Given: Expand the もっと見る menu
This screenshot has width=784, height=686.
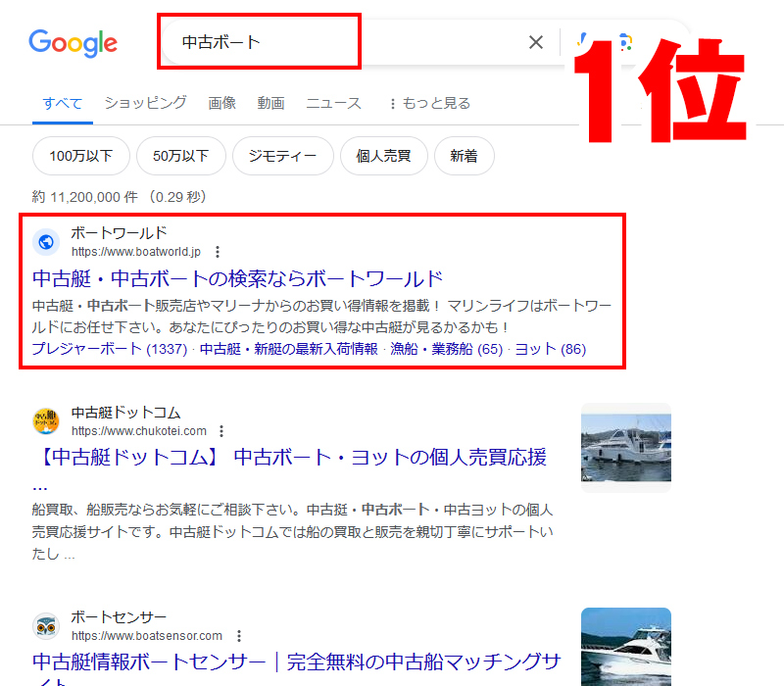Looking at the screenshot, I should (429, 103).
